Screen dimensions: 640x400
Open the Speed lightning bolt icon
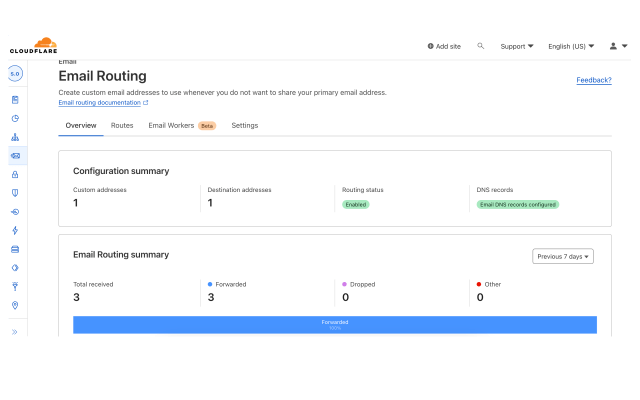coord(15,231)
